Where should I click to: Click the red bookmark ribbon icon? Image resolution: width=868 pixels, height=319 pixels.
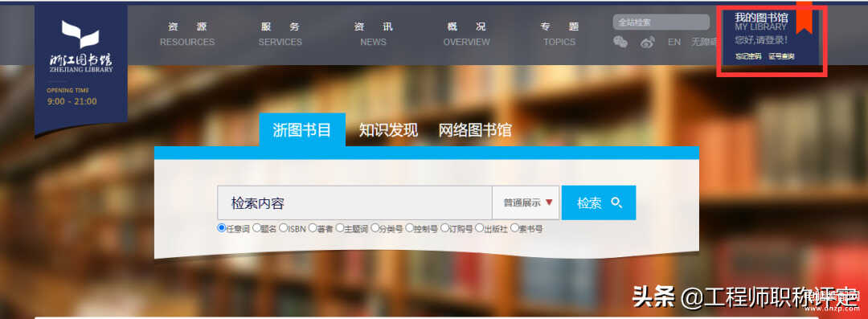[x=804, y=17]
